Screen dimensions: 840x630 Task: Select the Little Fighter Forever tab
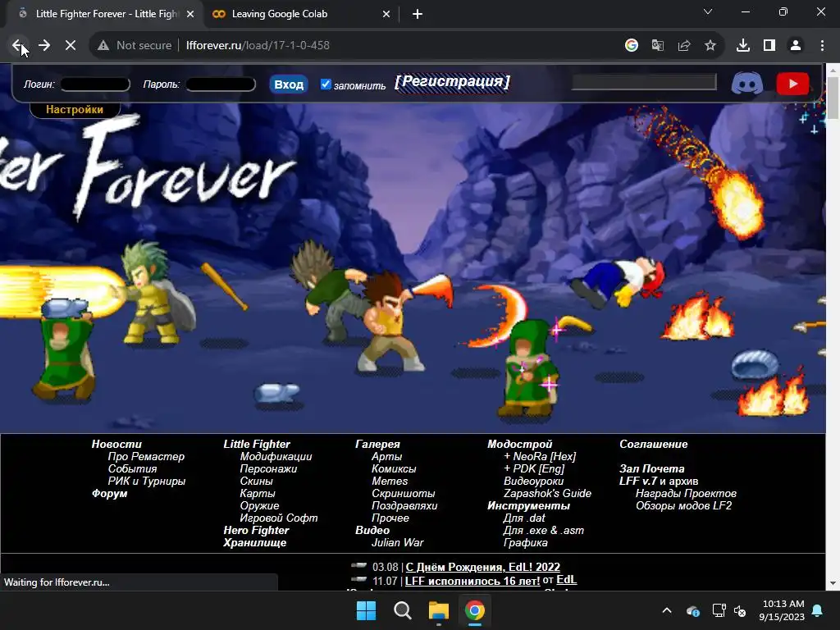click(x=106, y=14)
